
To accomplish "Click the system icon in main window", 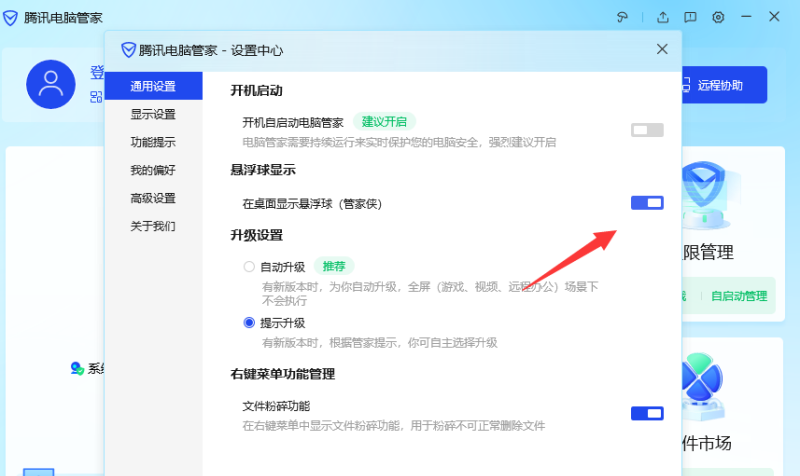I will click(77, 368).
